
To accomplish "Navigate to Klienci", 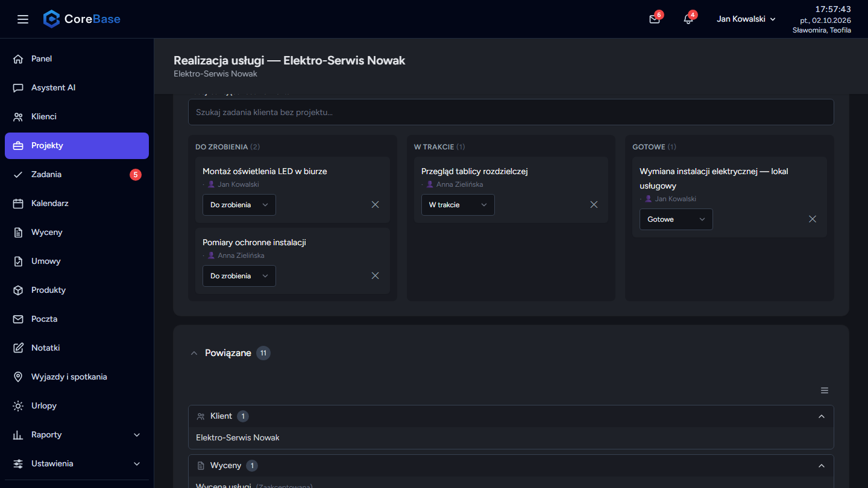I will [x=77, y=116].
